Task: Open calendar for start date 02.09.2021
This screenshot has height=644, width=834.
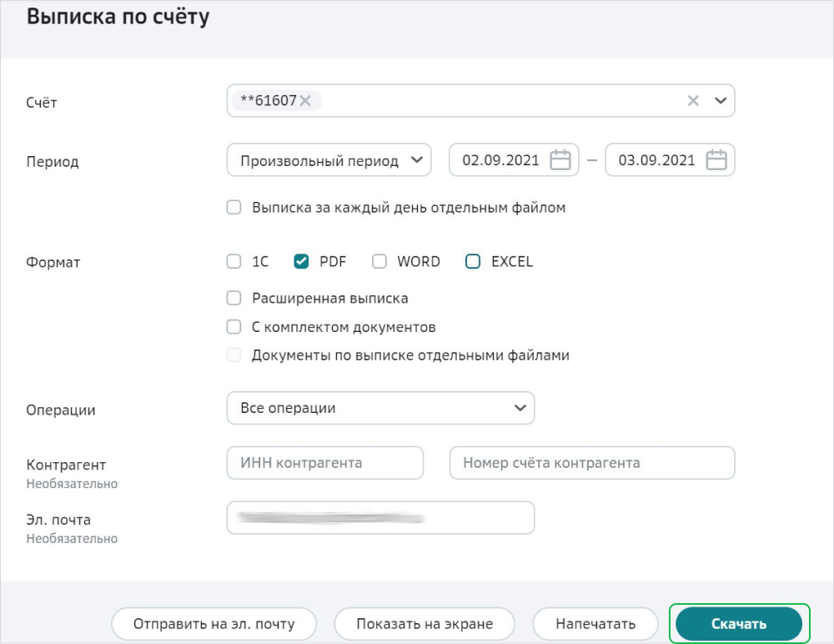Action: pos(560,160)
